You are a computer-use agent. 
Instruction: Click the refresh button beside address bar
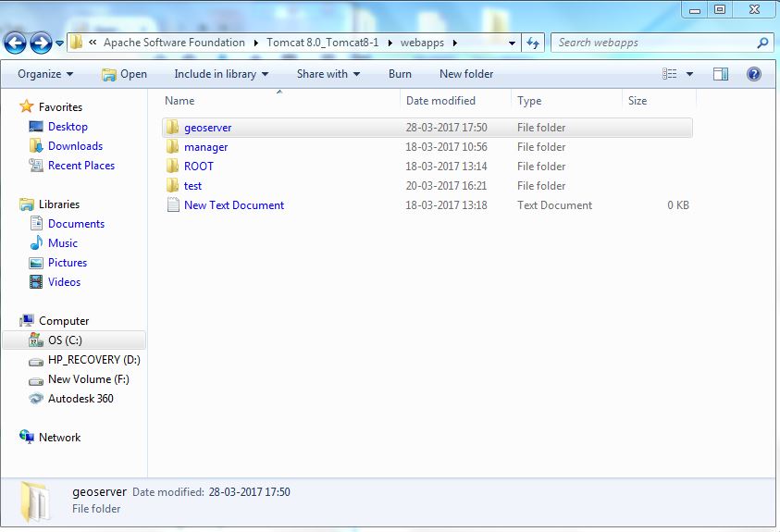point(533,43)
